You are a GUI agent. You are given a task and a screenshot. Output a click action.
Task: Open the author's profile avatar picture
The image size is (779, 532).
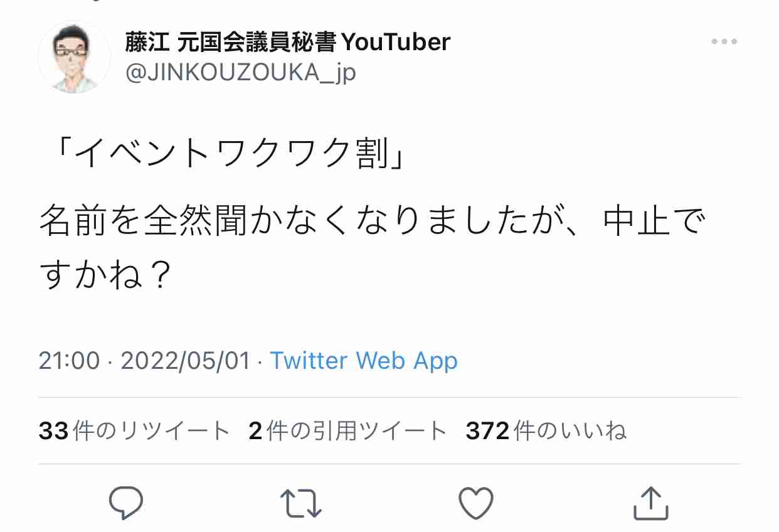click(74, 58)
